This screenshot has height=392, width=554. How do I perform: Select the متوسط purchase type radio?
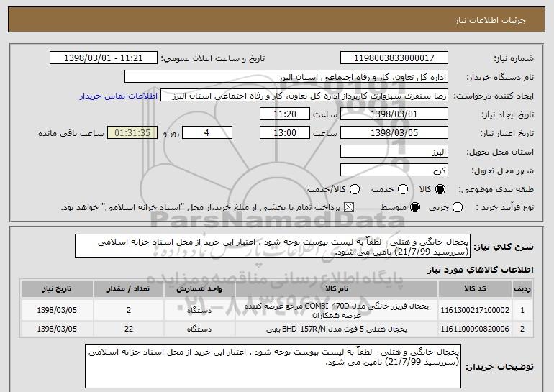tap(415, 207)
